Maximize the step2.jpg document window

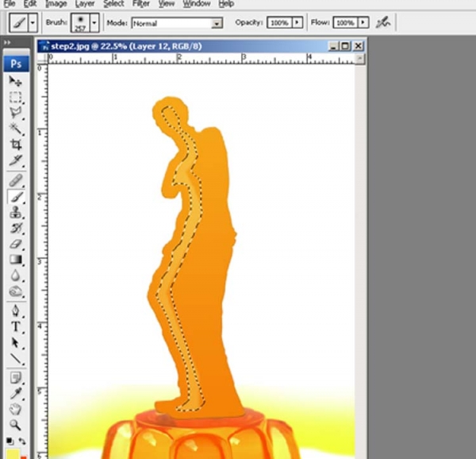click(x=345, y=46)
